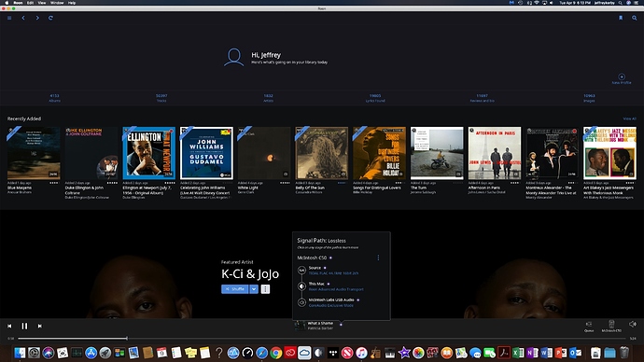This screenshot has width=644, height=362.
Task: Add a New Profile
Action: point(622,78)
